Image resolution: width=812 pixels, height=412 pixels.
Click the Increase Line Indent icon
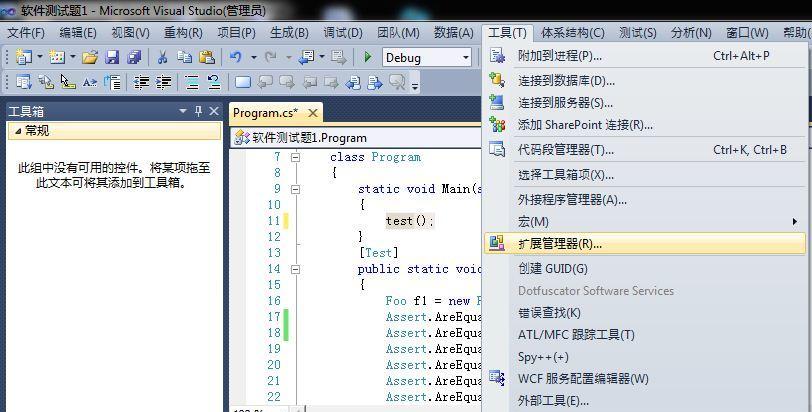164,82
